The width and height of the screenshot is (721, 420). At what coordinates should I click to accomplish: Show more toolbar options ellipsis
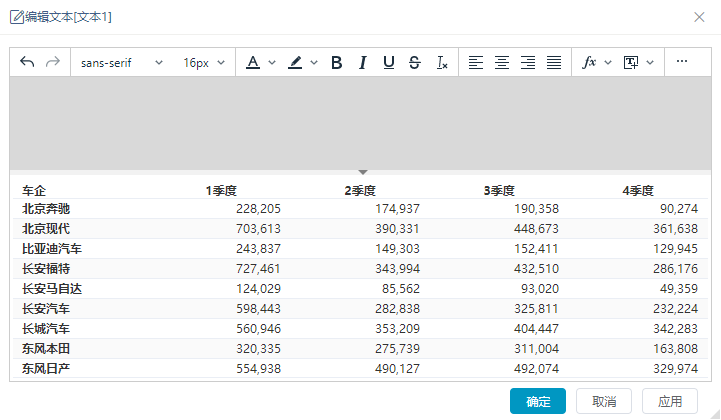(x=682, y=61)
